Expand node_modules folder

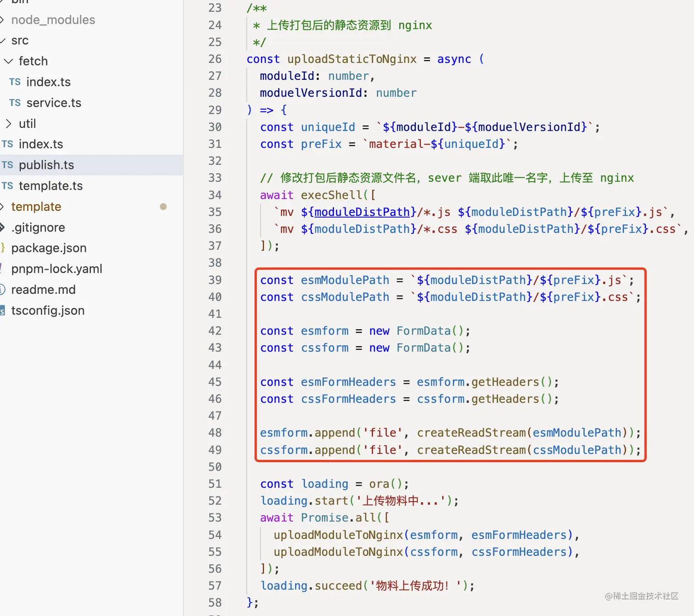click(53, 20)
